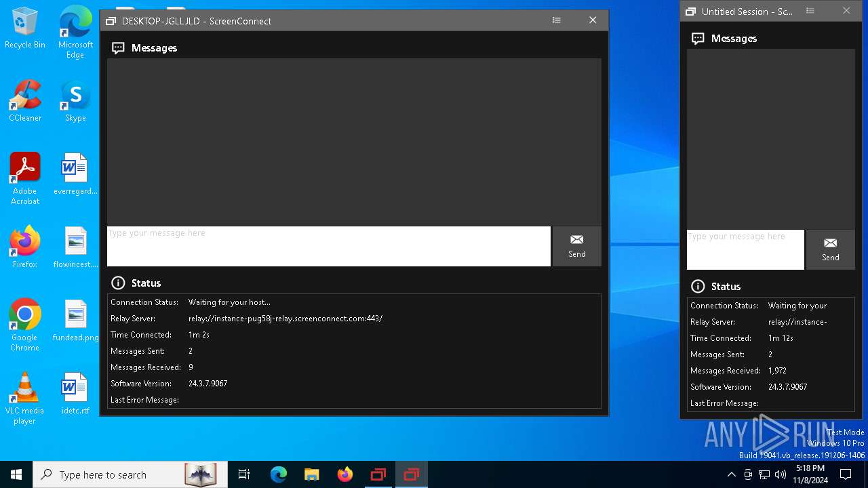Select Recycle Bin desktop icon
Image resolution: width=868 pixels, height=488 pixels.
click(25, 28)
